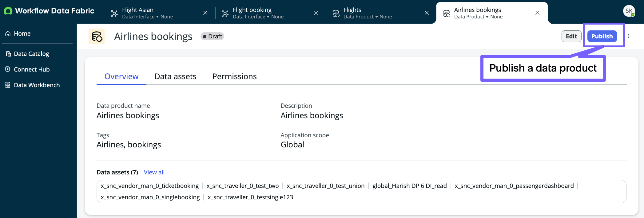Select asset x_snc_vendor_man_0_passengerdashboard
Screen dimensions: 644x218
(x=514, y=186)
